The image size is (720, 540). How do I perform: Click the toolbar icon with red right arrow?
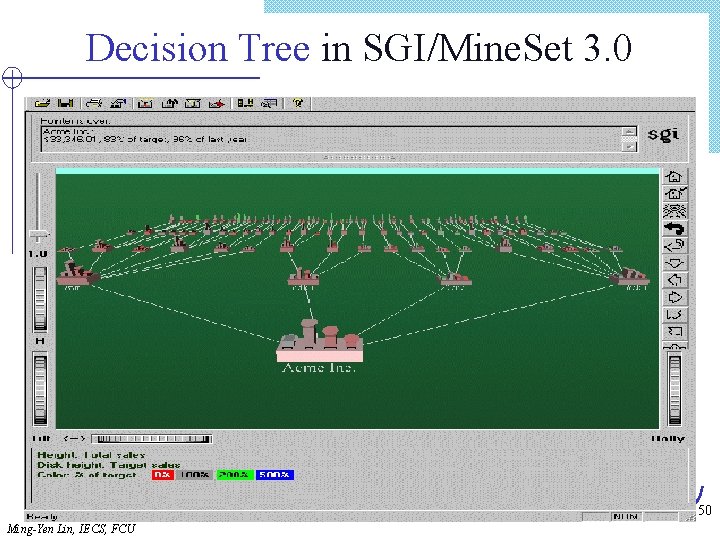[x=217, y=103]
